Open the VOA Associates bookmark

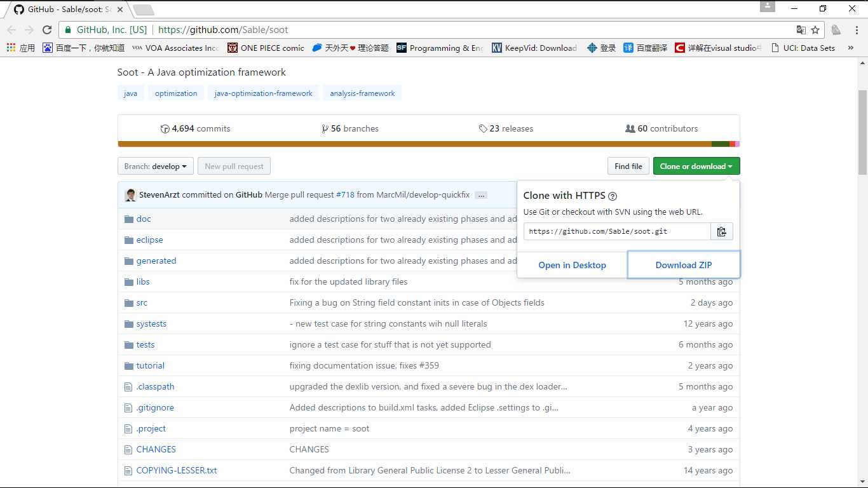coord(175,48)
